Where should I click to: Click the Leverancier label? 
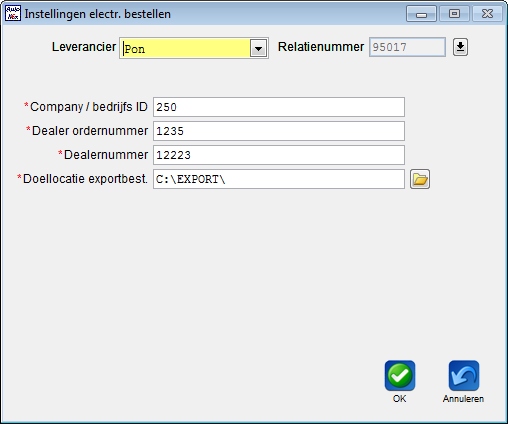tap(84, 47)
